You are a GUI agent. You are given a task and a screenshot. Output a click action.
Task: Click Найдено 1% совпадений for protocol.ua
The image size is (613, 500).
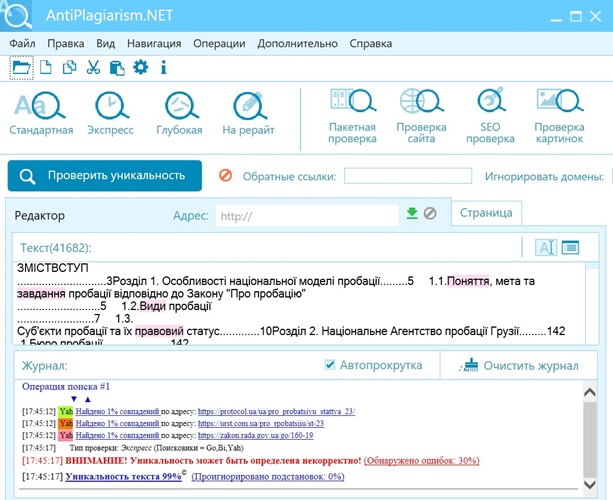(x=118, y=411)
